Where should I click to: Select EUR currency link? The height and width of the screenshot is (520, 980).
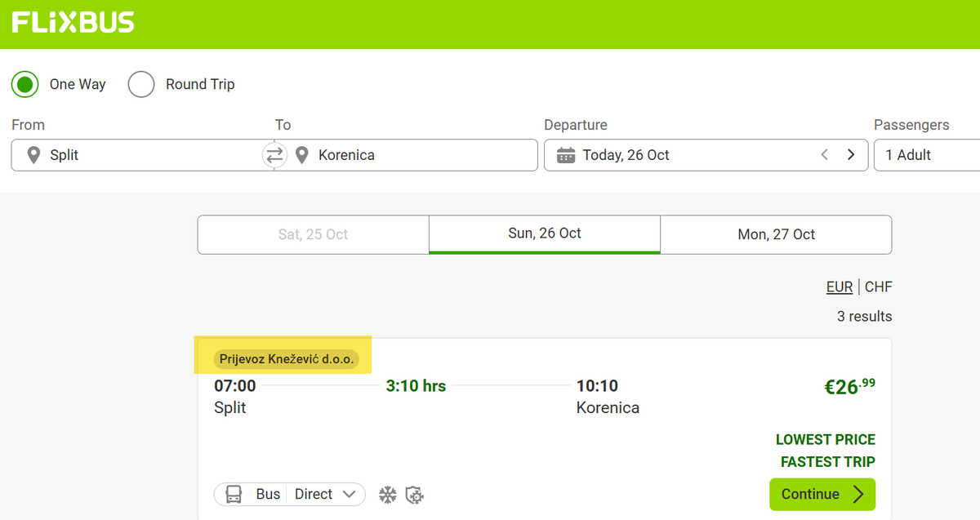[x=840, y=287]
